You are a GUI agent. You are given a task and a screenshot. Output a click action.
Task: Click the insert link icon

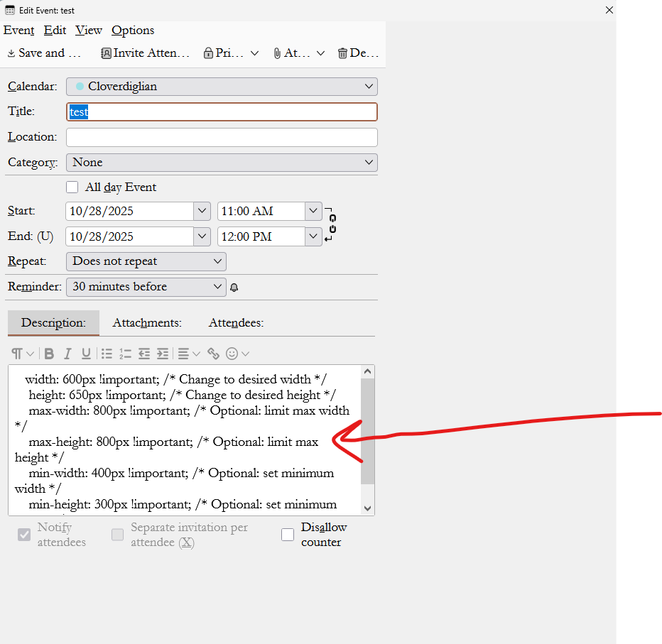(x=213, y=354)
